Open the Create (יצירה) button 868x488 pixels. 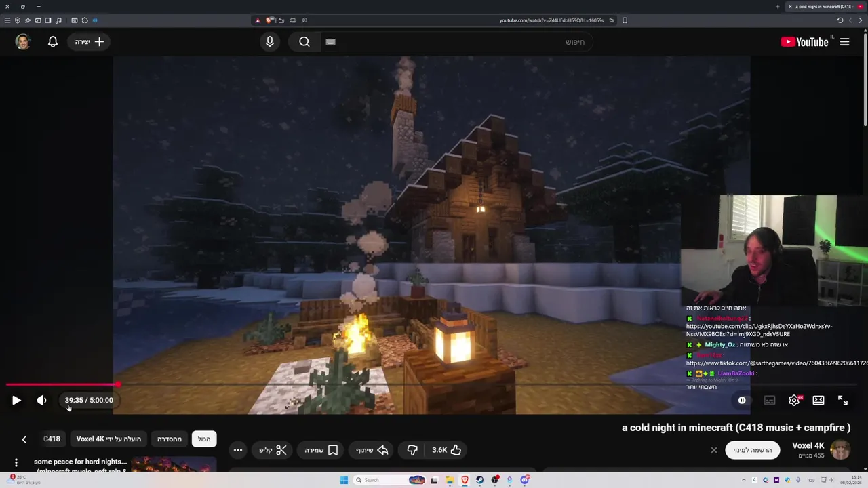pos(90,42)
